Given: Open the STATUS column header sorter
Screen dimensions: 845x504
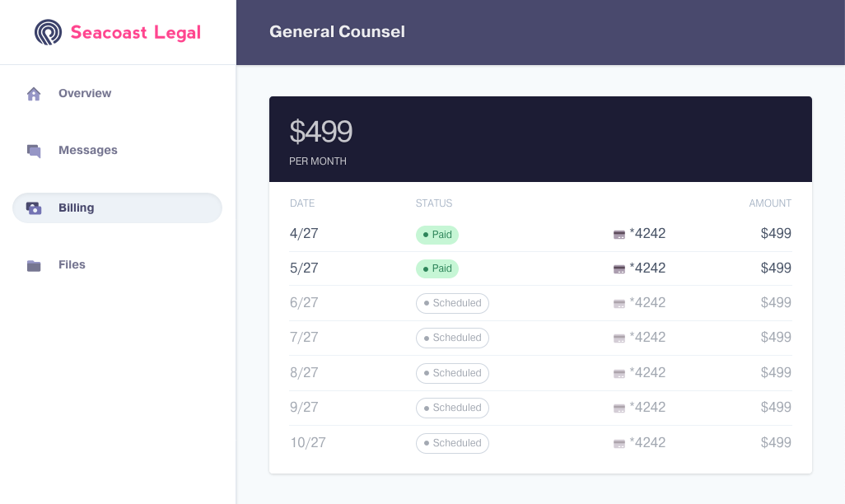Looking at the screenshot, I should click(x=434, y=203).
